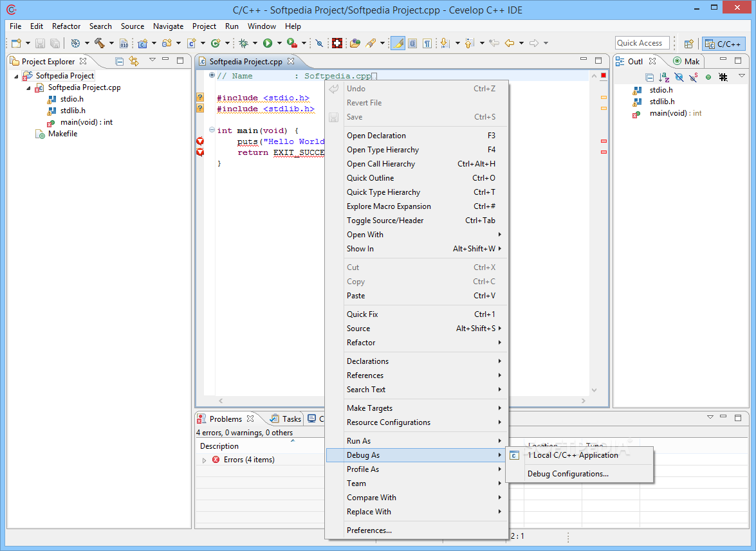The image size is (756, 551).
Task: Click the Skip All Breakpoints icon
Action: (319, 43)
